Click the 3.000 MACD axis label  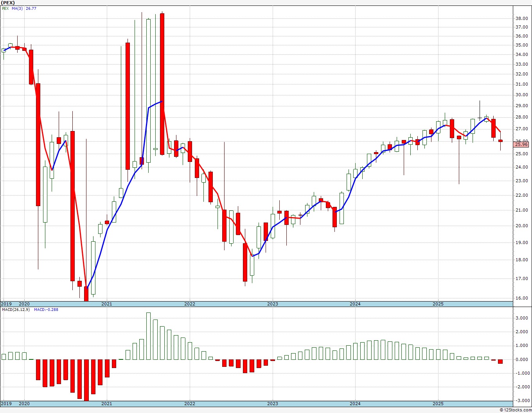pos(523,318)
